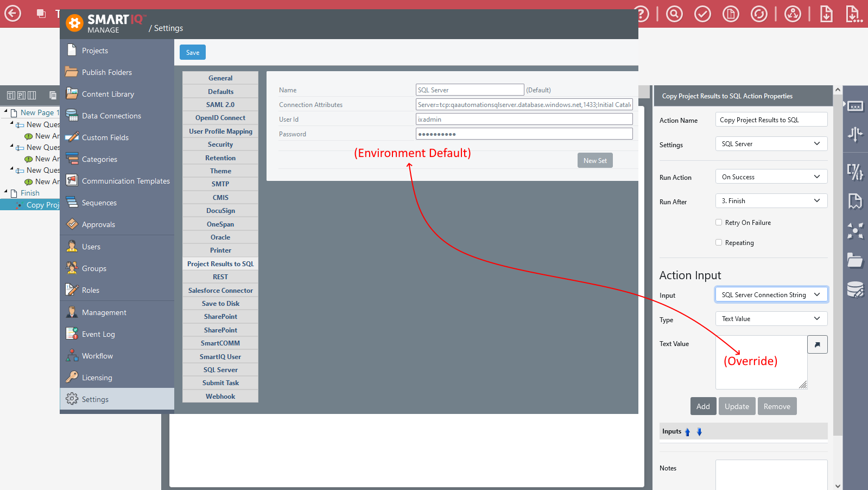Click the expand arrow button beside the Text Value box
This screenshot has height=490, width=868.
pos(817,344)
